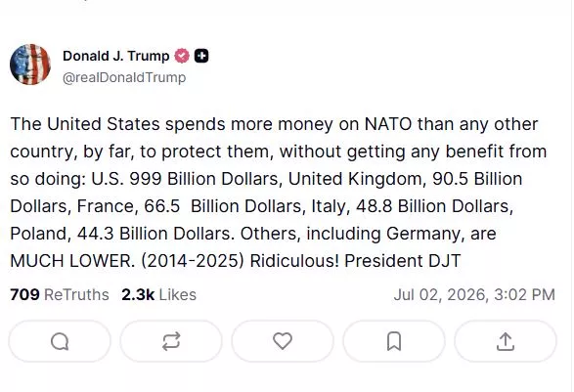View the 709 ReTruths count
Viewport: 574px width, 392px height.
60,294
